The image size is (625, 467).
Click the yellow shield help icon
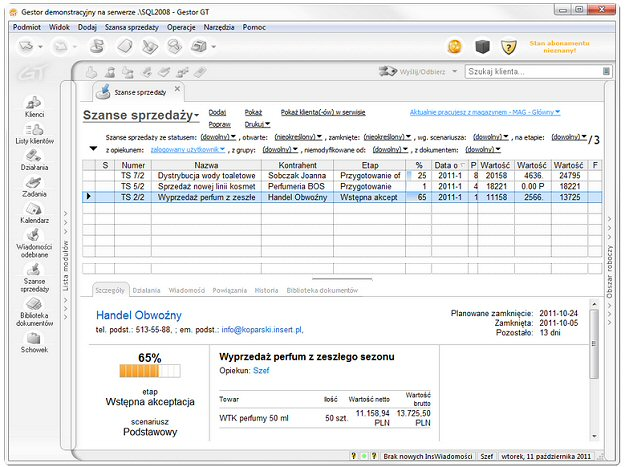[x=508, y=46]
